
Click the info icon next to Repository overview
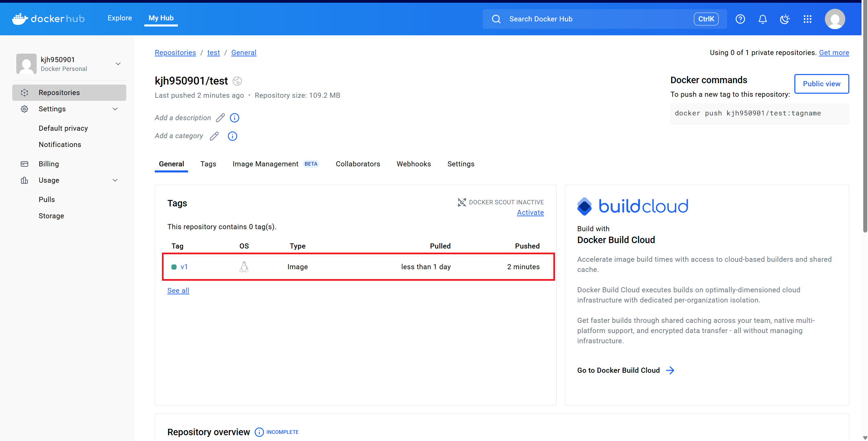[x=259, y=432]
